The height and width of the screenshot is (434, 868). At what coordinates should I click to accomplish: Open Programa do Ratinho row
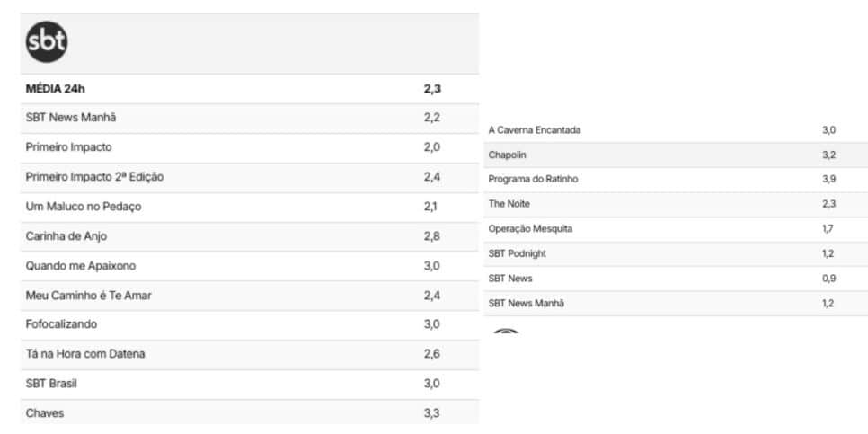(x=676, y=180)
